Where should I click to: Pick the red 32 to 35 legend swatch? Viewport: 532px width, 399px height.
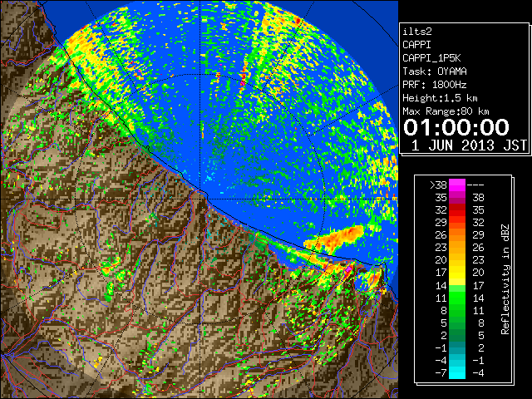[x=457, y=210]
